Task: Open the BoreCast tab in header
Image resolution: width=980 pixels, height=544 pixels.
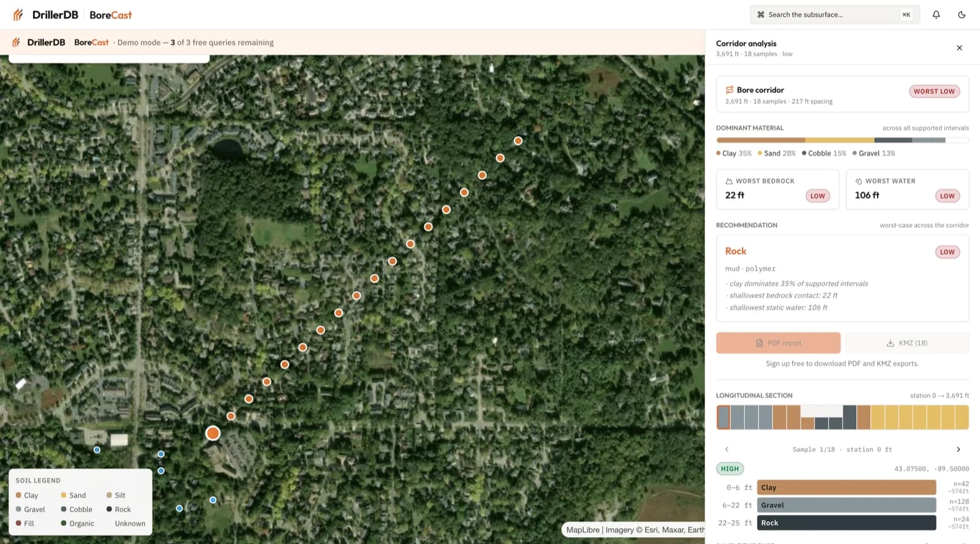Action: click(x=110, y=15)
